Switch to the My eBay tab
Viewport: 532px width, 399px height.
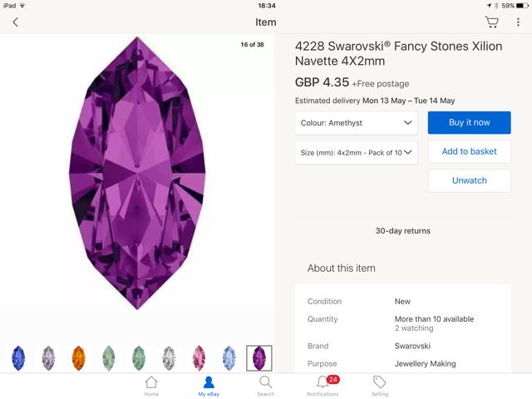click(x=209, y=386)
